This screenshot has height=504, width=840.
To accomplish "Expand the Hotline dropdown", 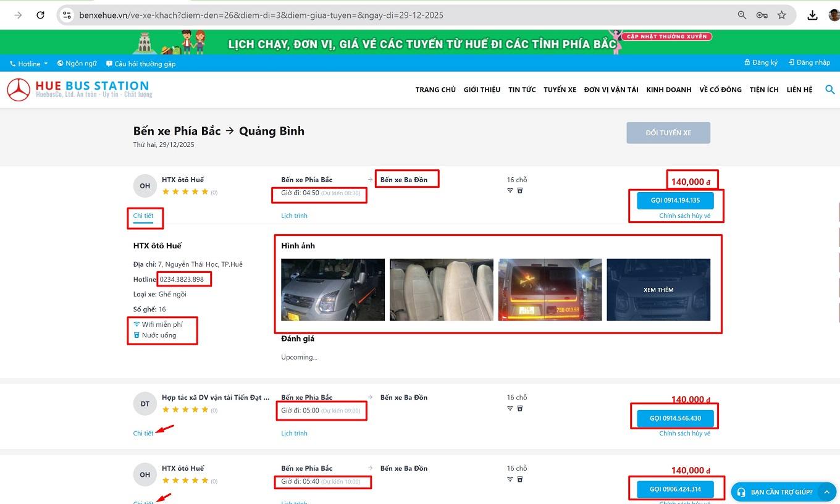I will tap(29, 64).
